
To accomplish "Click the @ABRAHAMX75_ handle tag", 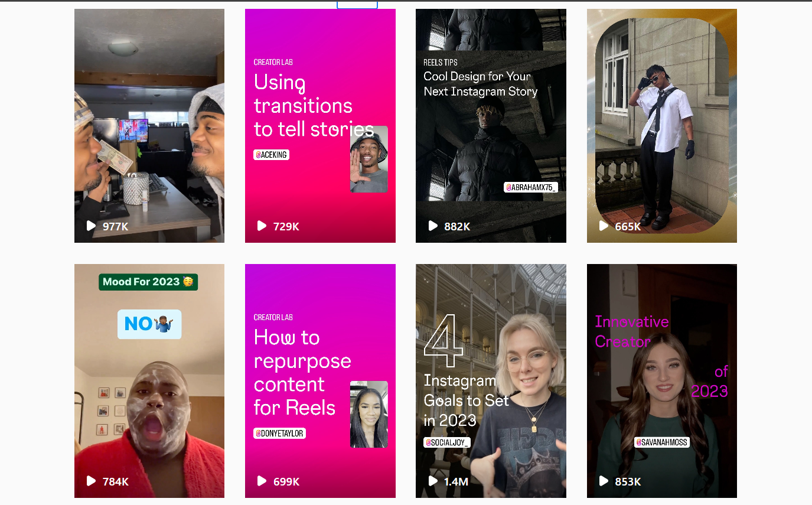I will (x=531, y=187).
